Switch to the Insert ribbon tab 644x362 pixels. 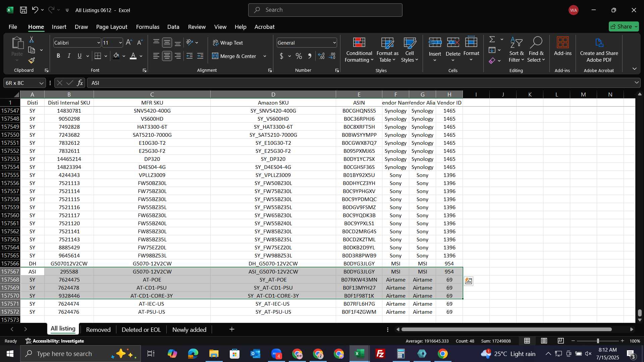tap(59, 27)
